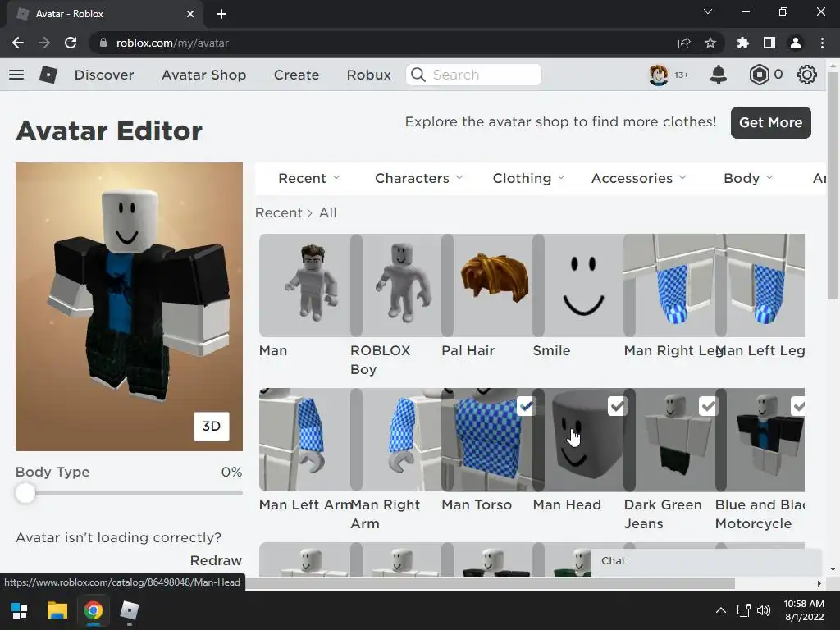The image size is (840, 630).
Task: Open the Roblox app in the taskbar
Action: coord(129,610)
